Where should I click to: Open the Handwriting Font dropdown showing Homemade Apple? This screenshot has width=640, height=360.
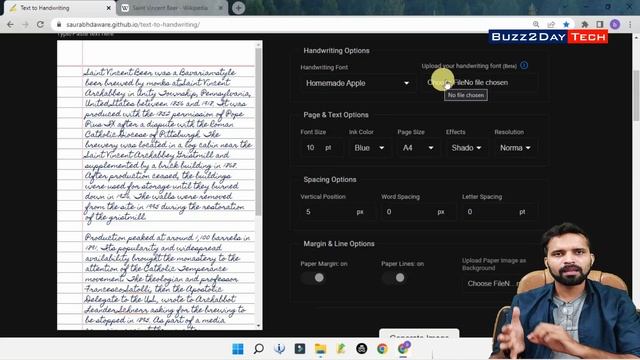(357, 83)
